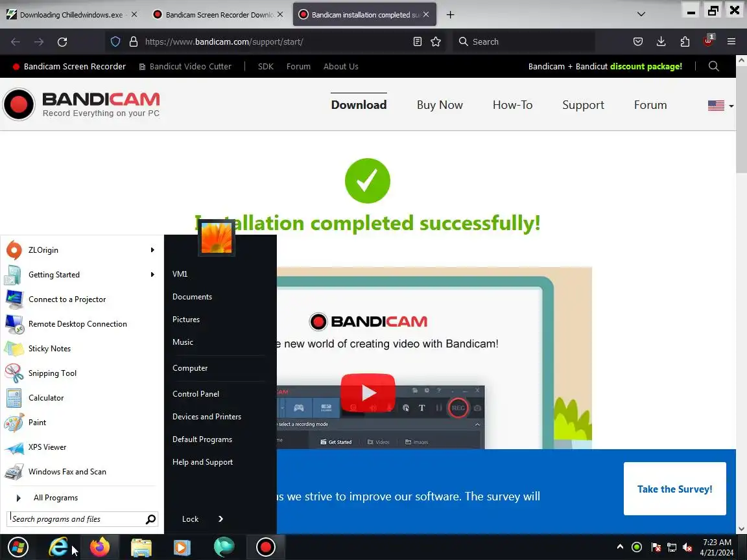Open the How-To section

pos(513,105)
